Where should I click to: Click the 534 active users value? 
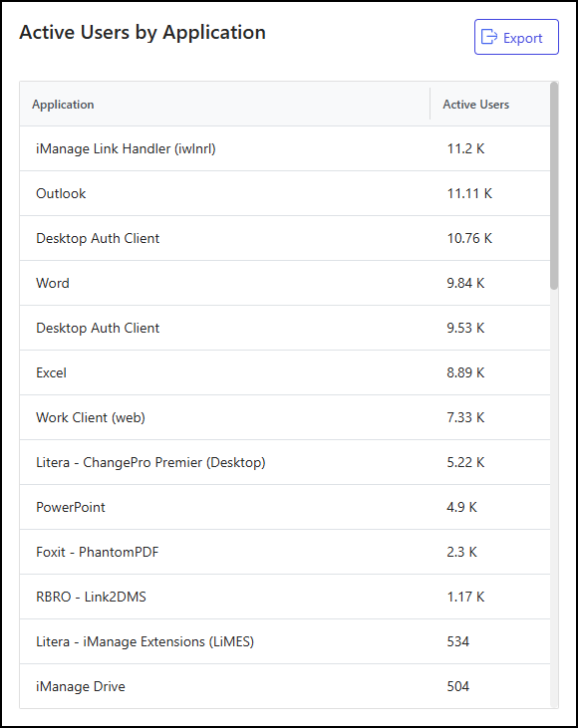point(458,641)
